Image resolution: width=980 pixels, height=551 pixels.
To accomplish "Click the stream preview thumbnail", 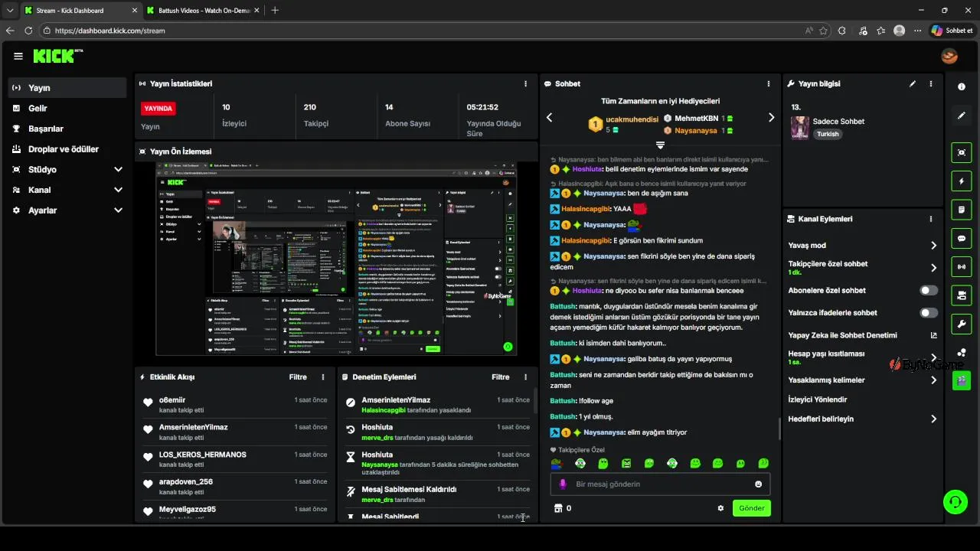I will point(336,259).
